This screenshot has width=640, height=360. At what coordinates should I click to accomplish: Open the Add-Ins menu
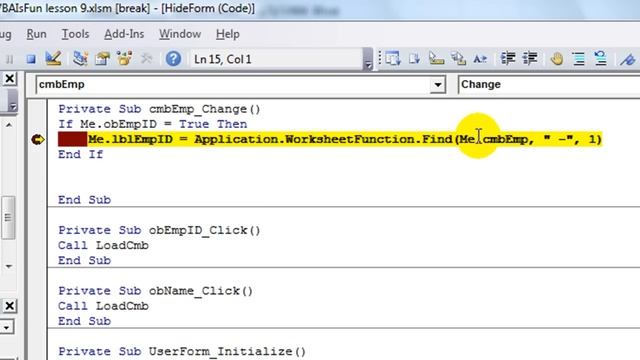click(124, 34)
